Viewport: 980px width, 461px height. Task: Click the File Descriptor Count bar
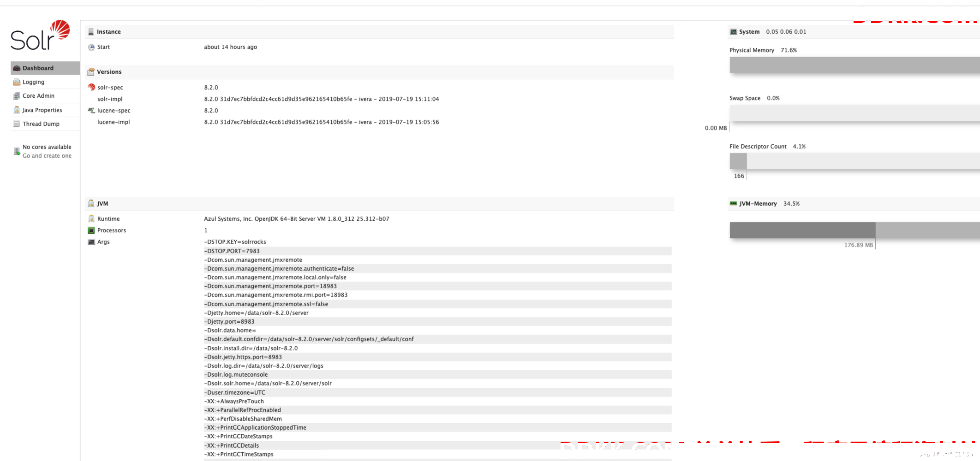tap(855, 161)
